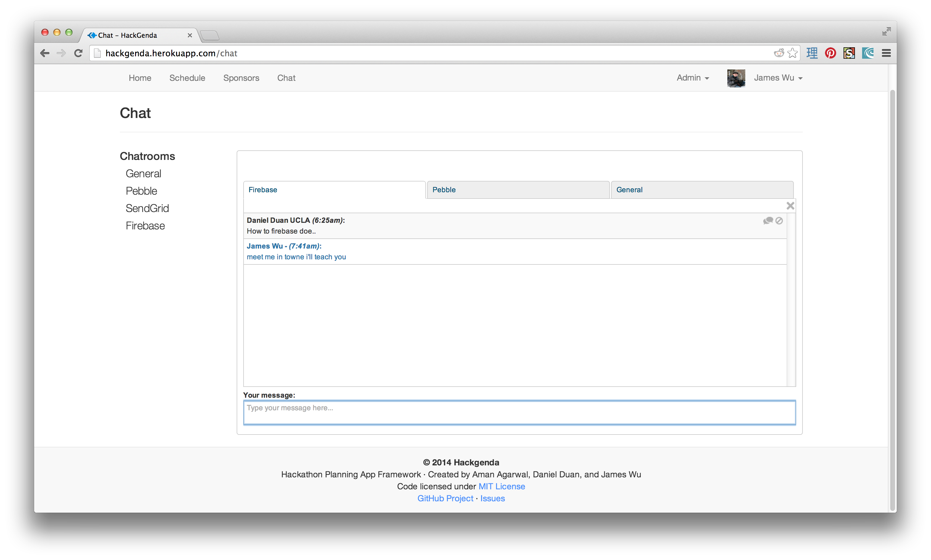931x560 pixels.
Task: Click the Reddit extension icon in address bar
Action: pyautogui.click(x=779, y=53)
